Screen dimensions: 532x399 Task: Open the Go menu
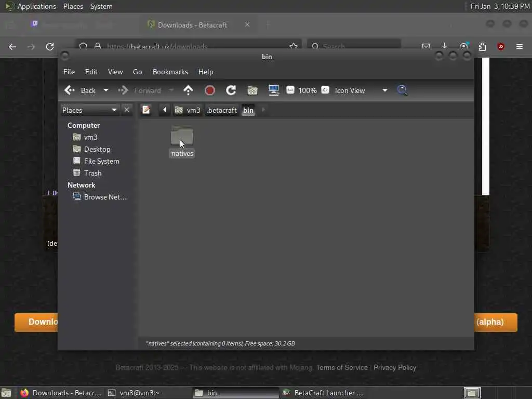tap(137, 72)
